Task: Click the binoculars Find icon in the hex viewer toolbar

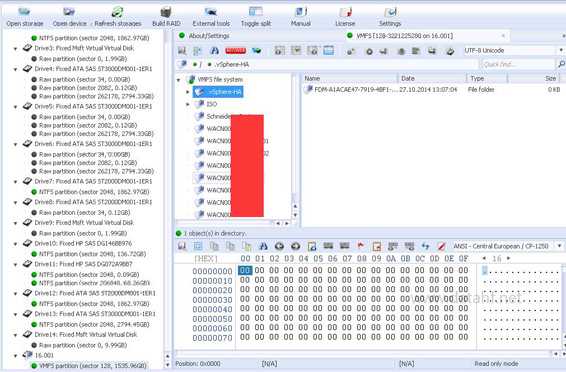Action: click(x=263, y=246)
